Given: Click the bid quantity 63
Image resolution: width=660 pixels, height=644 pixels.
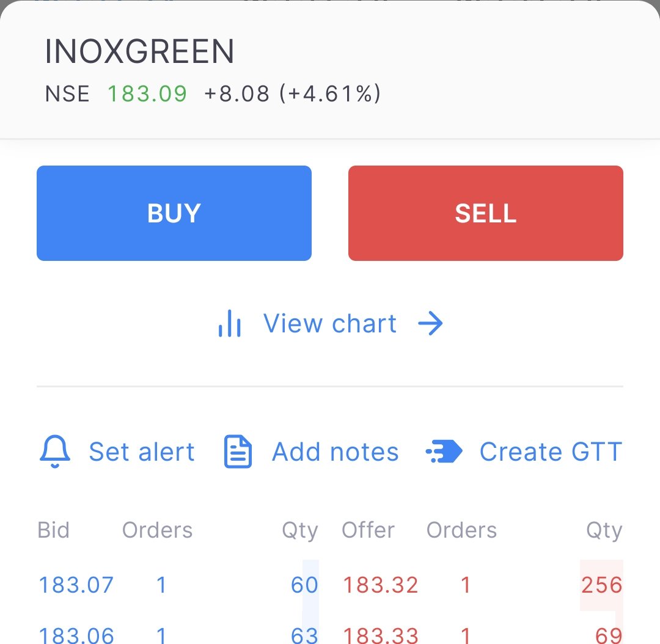Looking at the screenshot, I should coord(304,635).
